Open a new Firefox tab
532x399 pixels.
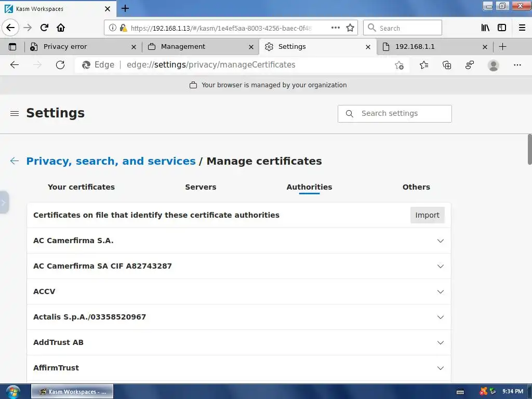pos(125,8)
